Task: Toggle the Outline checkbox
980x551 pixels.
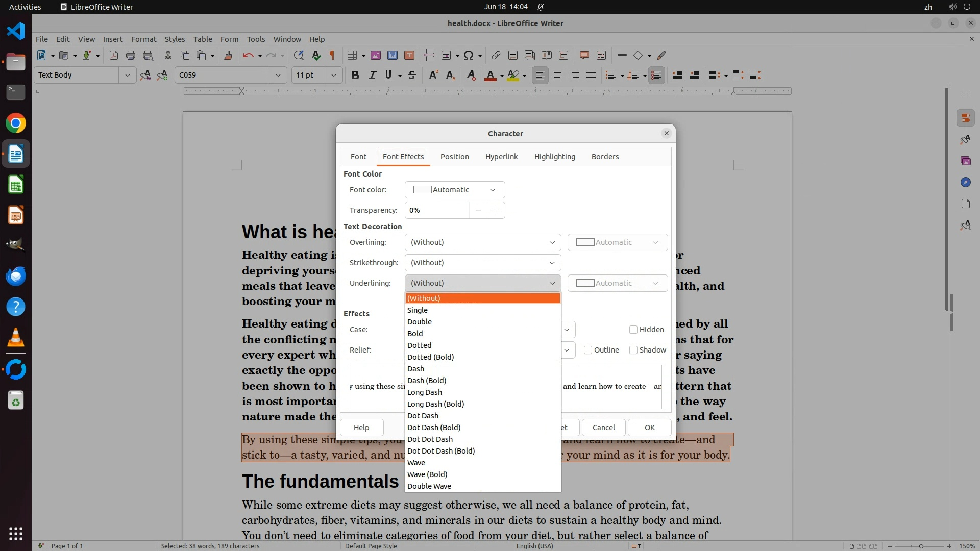Action: coord(588,350)
